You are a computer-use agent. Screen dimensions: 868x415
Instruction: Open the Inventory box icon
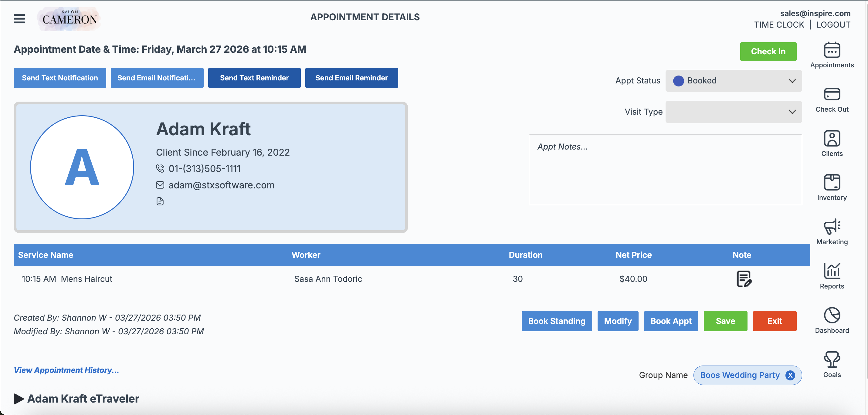pos(832,183)
